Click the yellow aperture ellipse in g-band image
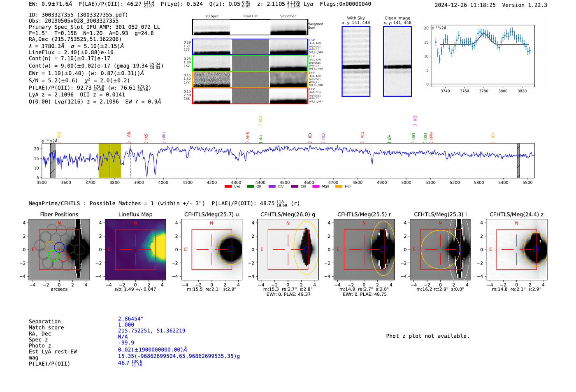The height and width of the screenshot is (392, 576). click(306, 248)
